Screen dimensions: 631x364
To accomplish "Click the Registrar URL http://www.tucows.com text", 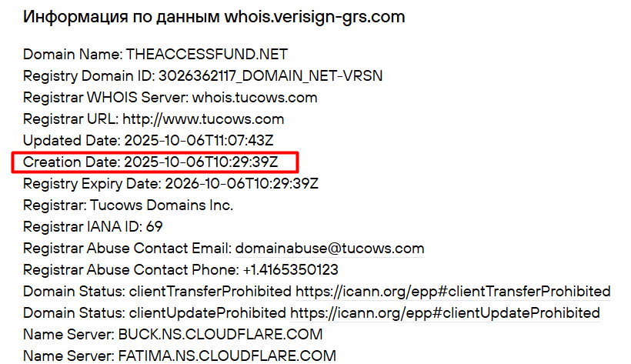I will [x=153, y=119].
